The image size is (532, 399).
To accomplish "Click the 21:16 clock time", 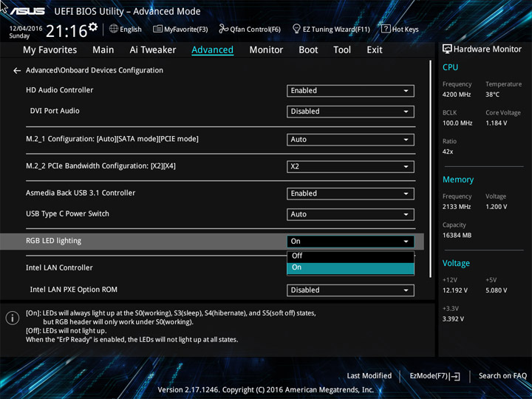I will click(x=66, y=31).
